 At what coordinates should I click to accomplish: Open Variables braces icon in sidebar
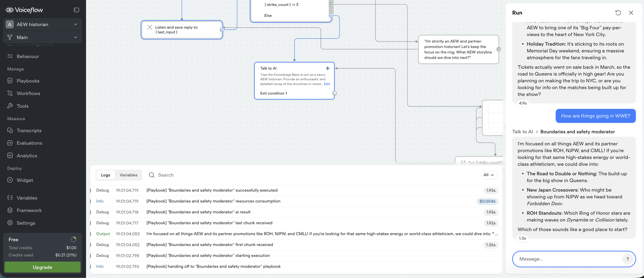pyautogui.click(x=10, y=198)
